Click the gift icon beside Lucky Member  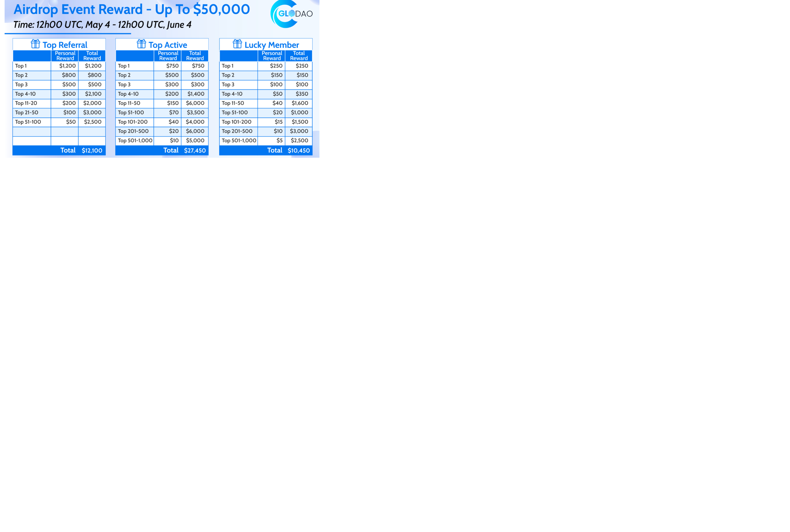tap(237, 44)
